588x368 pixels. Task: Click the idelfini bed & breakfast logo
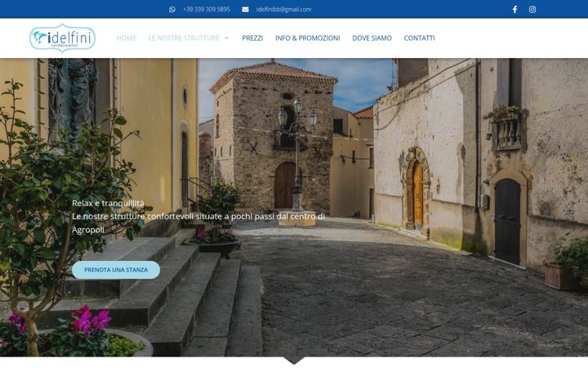click(62, 38)
